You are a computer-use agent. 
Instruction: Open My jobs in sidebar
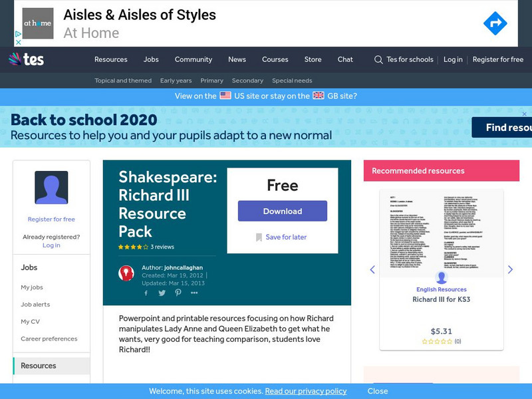click(32, 287)
